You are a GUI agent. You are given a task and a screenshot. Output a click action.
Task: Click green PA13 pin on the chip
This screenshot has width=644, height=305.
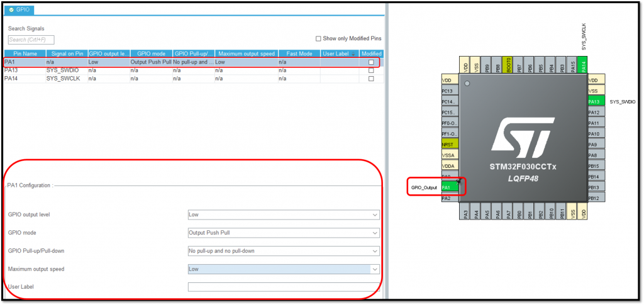[597, 102]
